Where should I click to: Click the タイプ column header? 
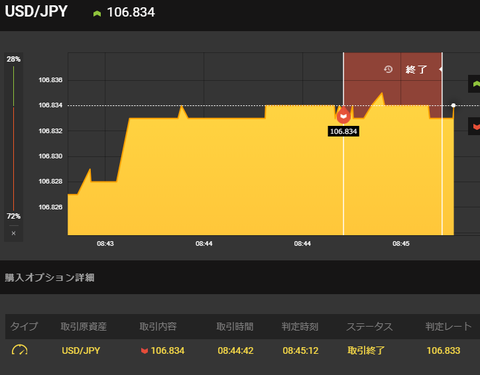24,326
